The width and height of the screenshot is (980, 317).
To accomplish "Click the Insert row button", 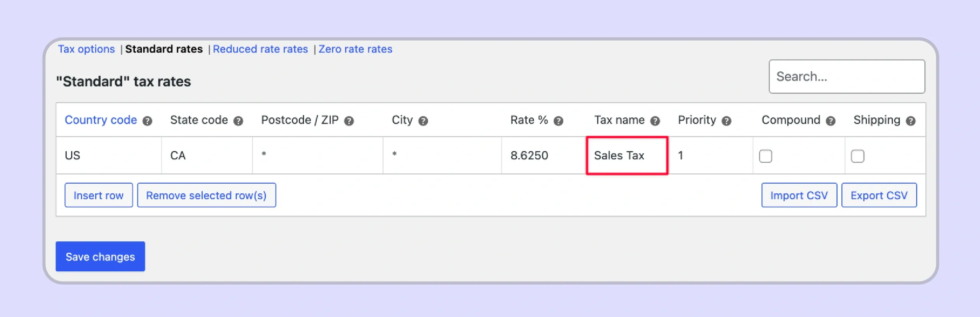I will pos(99,195).
